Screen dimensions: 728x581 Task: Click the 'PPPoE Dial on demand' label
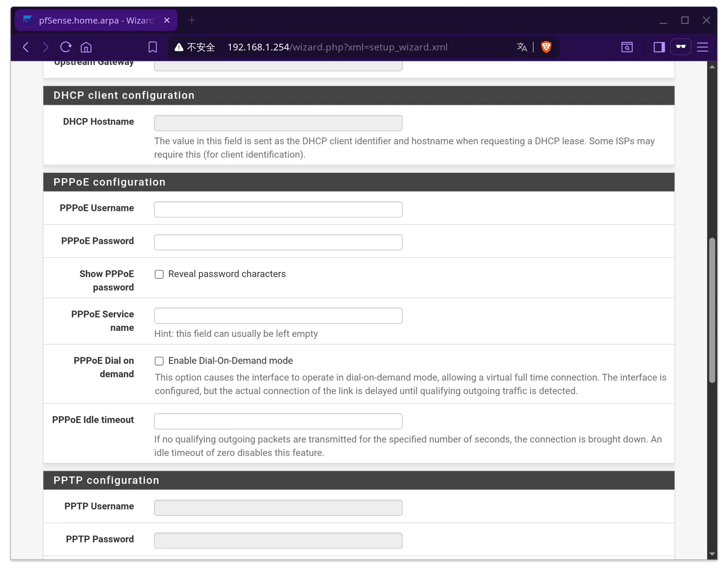coord(104,367)
